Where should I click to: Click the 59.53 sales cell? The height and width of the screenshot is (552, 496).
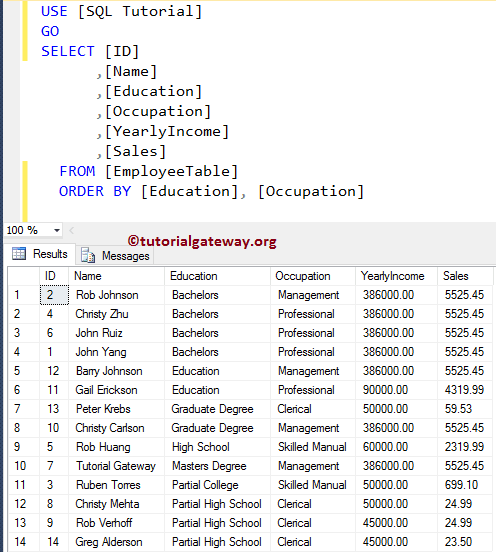pos(465,409)
